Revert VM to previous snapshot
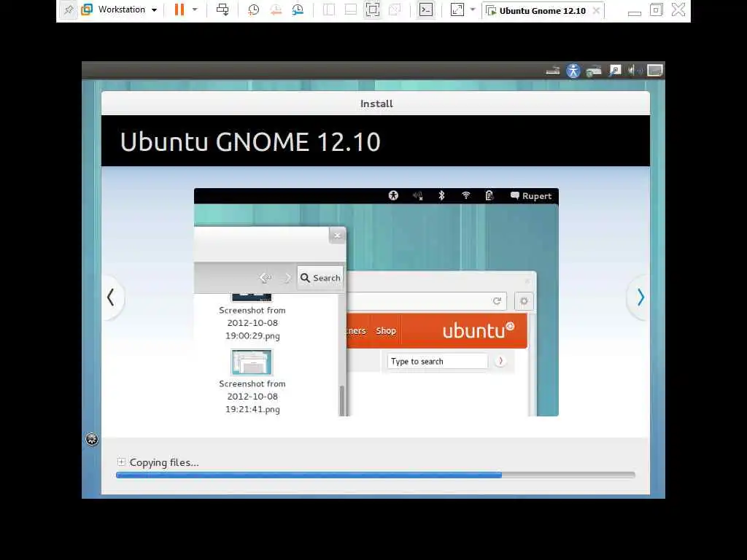 275,9
